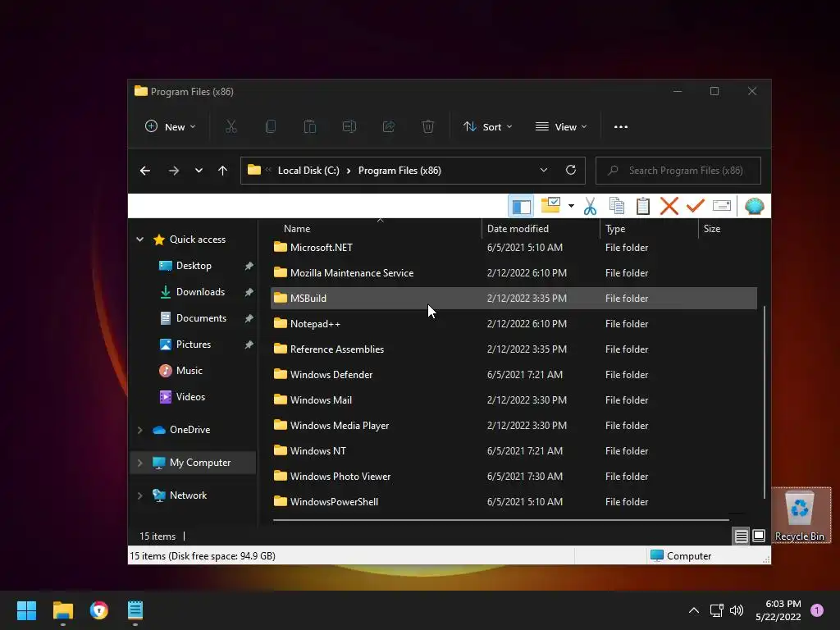Click the red X Delete icon
The width and height of the screenshot is (840, 630).
click(x=669, y=206)
